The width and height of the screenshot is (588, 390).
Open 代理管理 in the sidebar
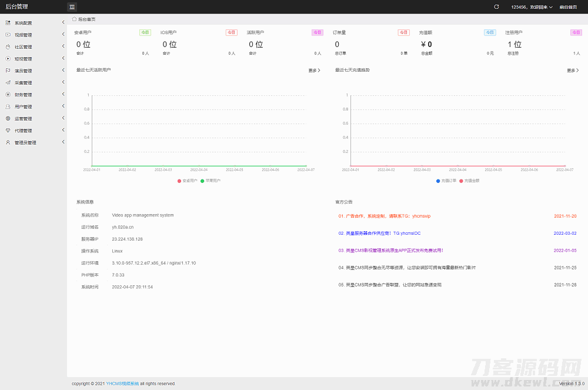(x=24, y=131)
